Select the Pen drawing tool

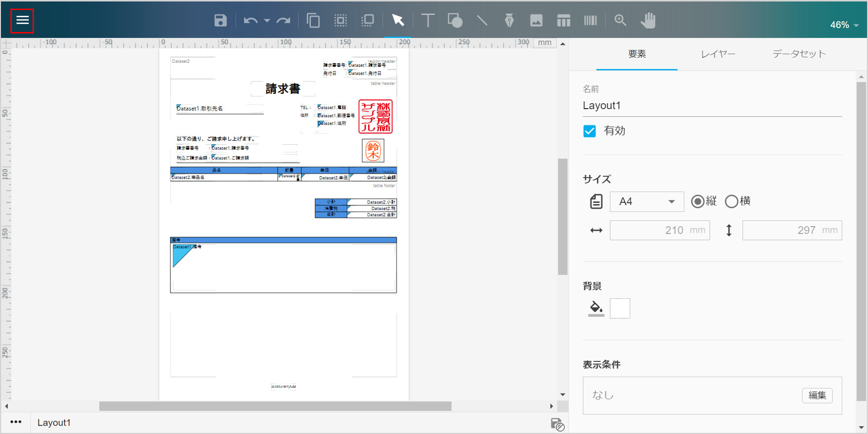[509, 20]
